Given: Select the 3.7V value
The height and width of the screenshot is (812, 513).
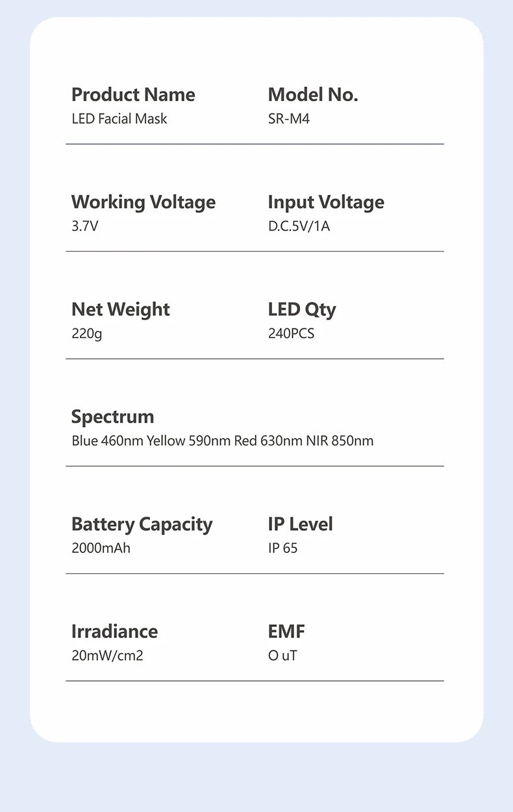Looking at the screenshot, I should 85,227.
